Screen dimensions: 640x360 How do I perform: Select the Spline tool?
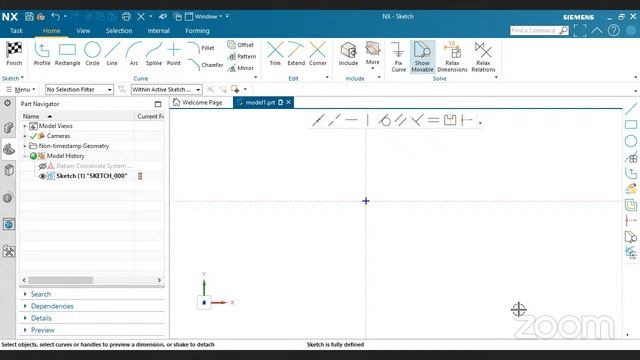click(154, 53)
